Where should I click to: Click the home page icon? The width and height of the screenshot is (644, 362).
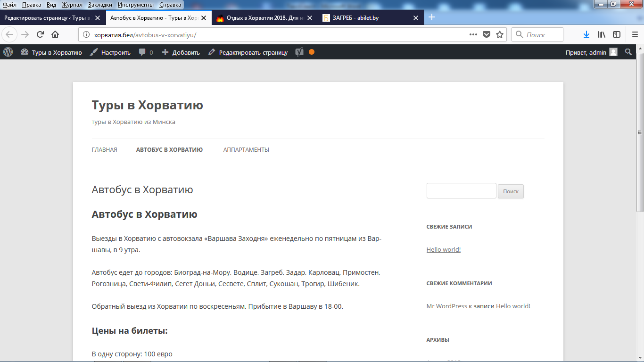(x=55, y=34)
